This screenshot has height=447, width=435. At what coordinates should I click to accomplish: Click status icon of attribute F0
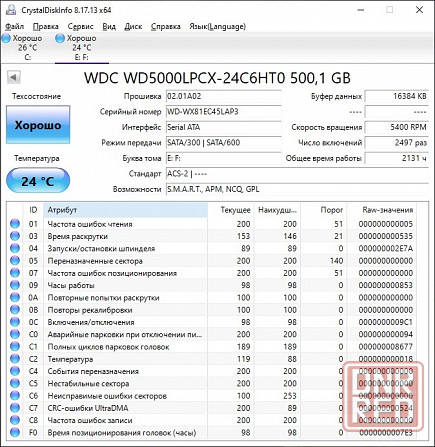[15, 433]
